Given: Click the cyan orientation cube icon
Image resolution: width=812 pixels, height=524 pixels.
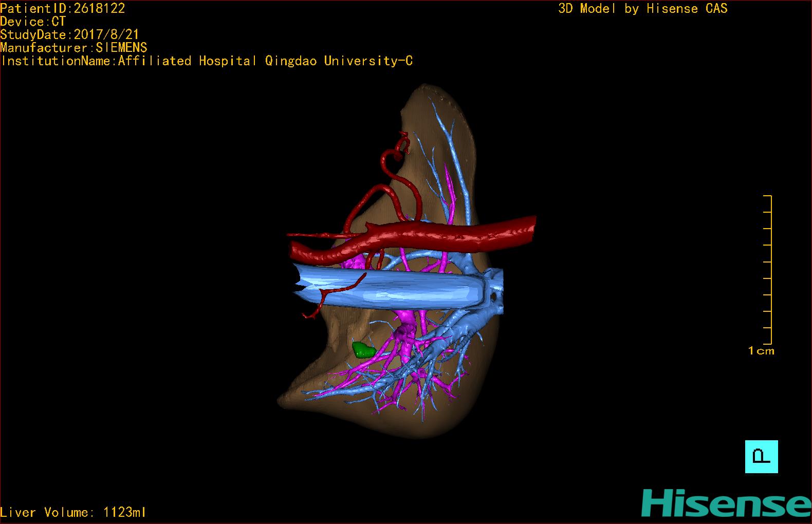Looking at the screenshot, I should pos(762,457).
